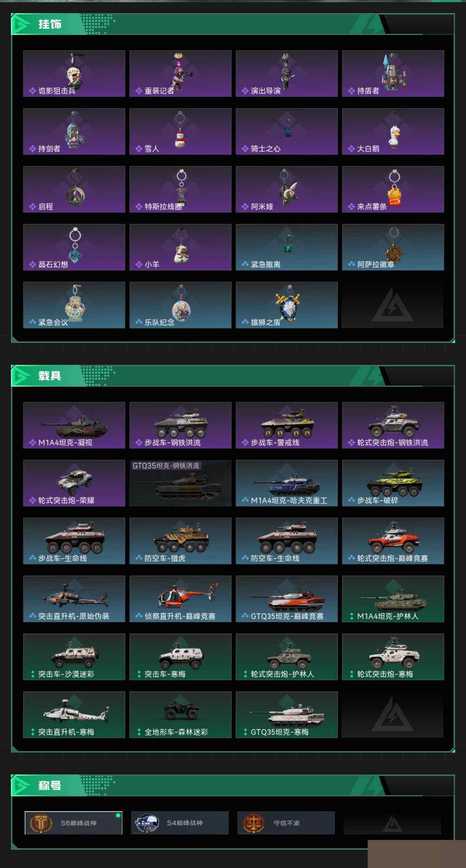
Task: Select 侦察直升机-巅峰竞赛 helicopter skin
Action: tap(181, 599)
